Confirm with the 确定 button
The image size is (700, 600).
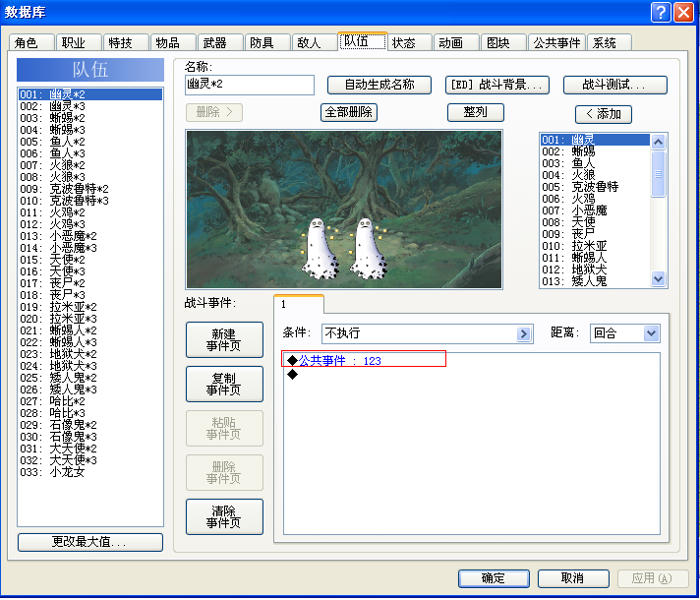pos(494,578)
